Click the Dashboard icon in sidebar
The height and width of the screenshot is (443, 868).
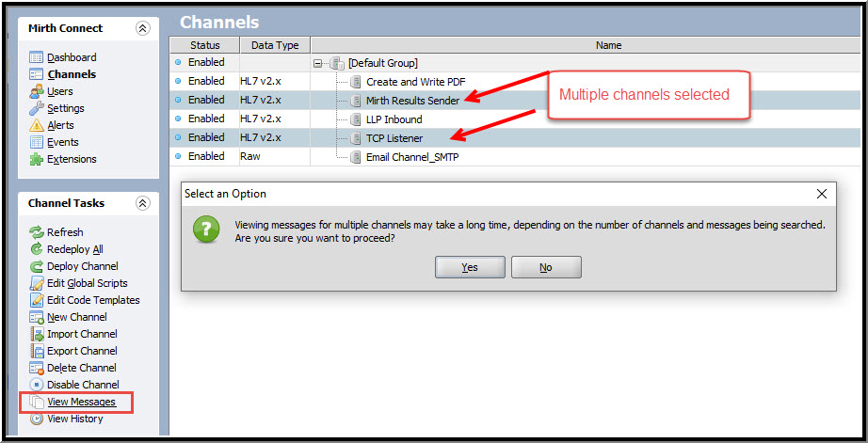pyautogui.click(x=37, y=58)
